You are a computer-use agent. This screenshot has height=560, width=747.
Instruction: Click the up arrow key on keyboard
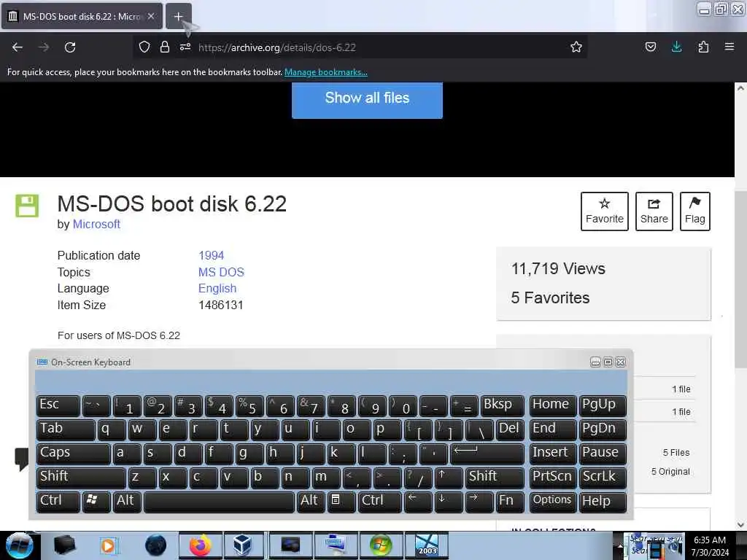[449, 478]
